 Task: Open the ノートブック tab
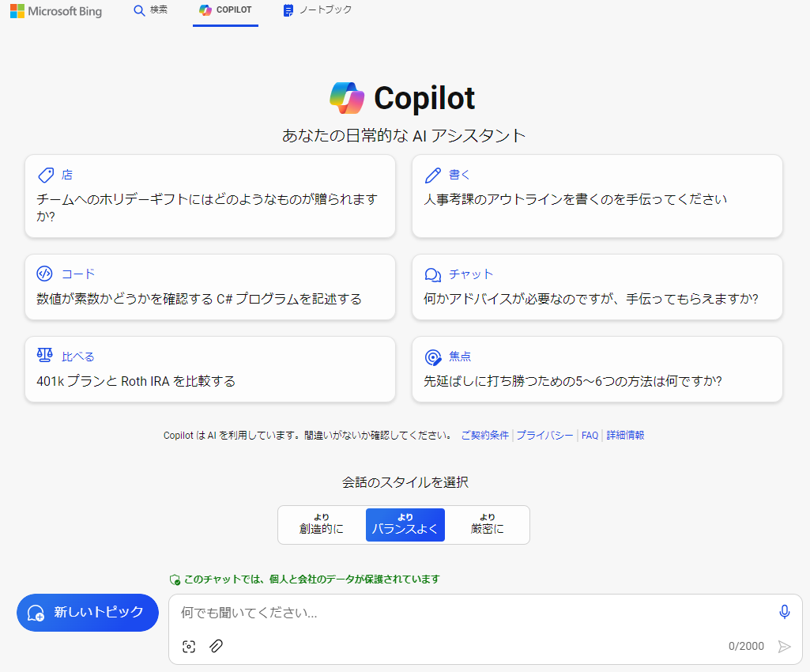pyautogui.click(x=317, y=10)
